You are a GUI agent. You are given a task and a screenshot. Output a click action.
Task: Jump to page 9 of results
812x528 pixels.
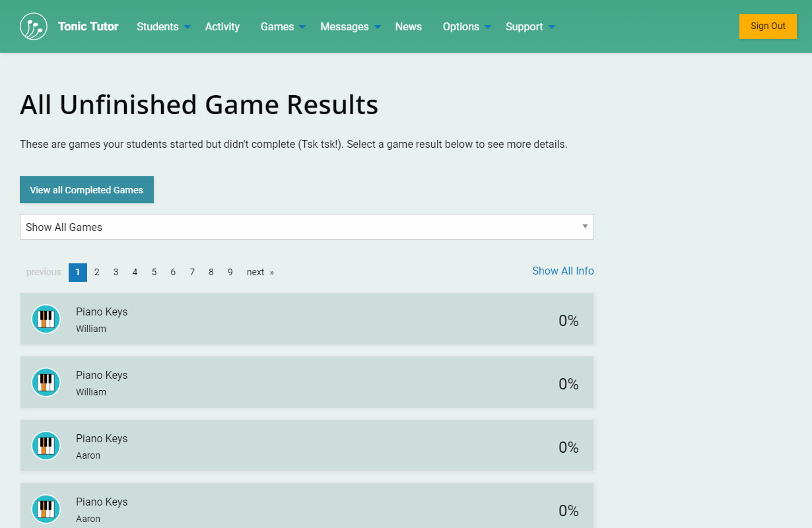[x=230, y=272]
